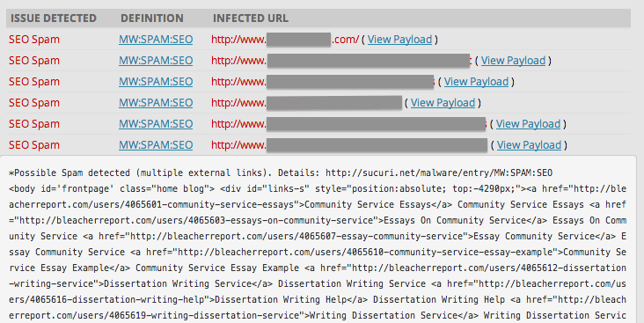
Task: Click the second row's redacted infected URL
Action: pyautogui.click(x=341, y=61)
